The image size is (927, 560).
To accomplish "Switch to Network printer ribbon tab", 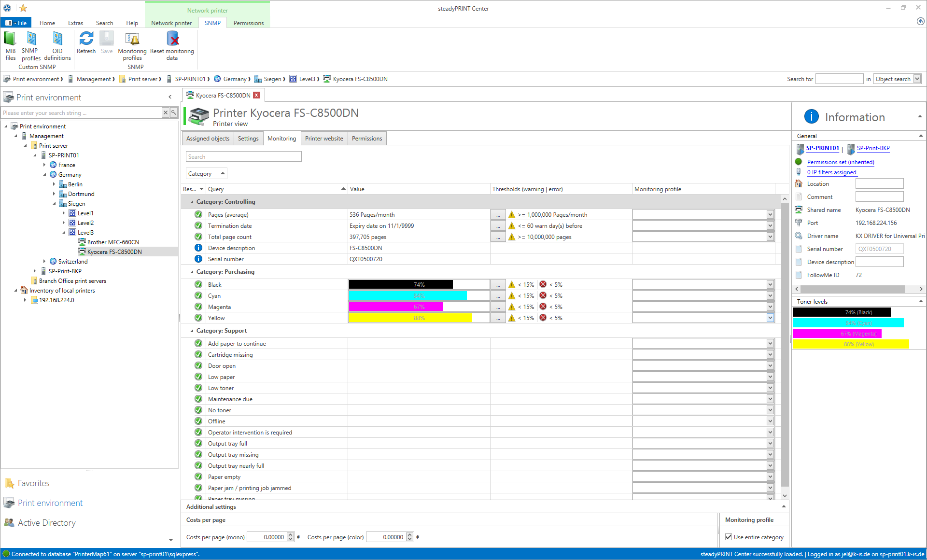I will click(x=171, y=23).
